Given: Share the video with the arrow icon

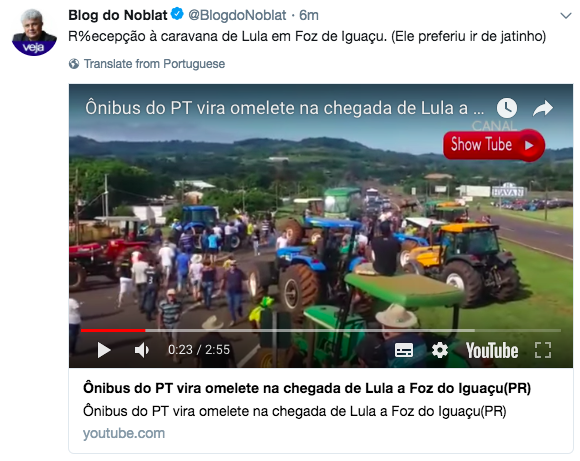Looking at the screenshot, I should 543,108.
